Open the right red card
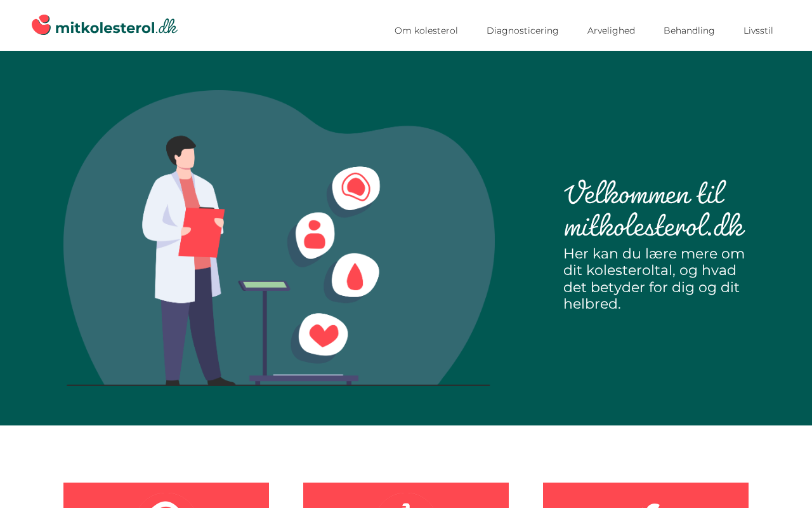This screenshot has width=812, height=508. click(x=646, y=495)
